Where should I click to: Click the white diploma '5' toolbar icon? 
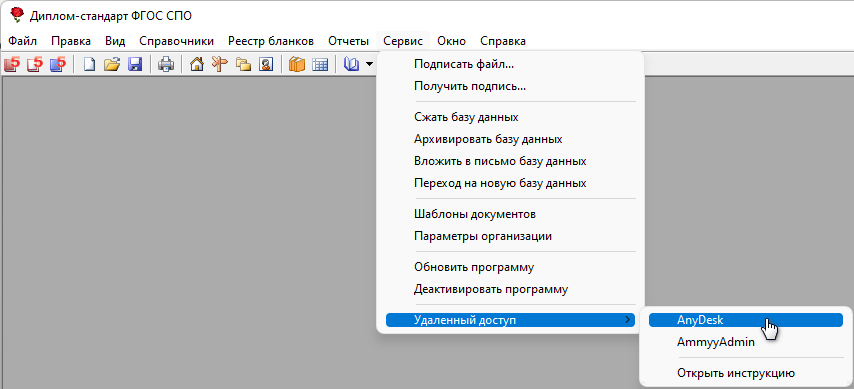coord(34,64)
